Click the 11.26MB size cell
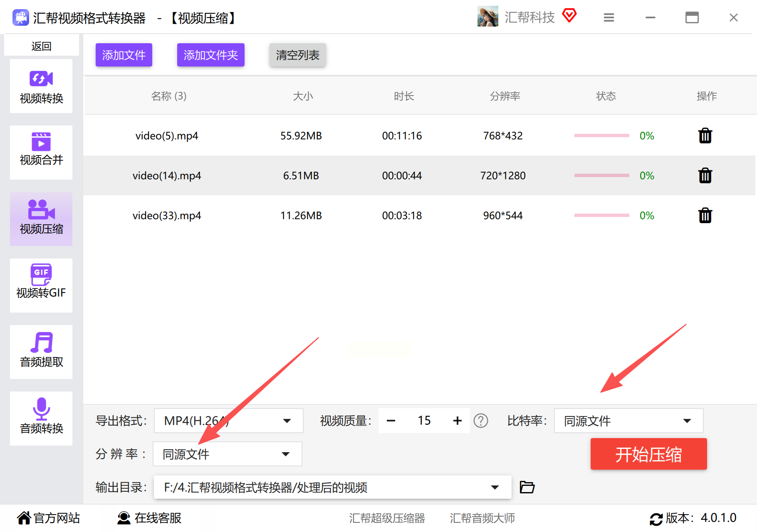Viewport: 757px width, 532px height. (301, 216)
